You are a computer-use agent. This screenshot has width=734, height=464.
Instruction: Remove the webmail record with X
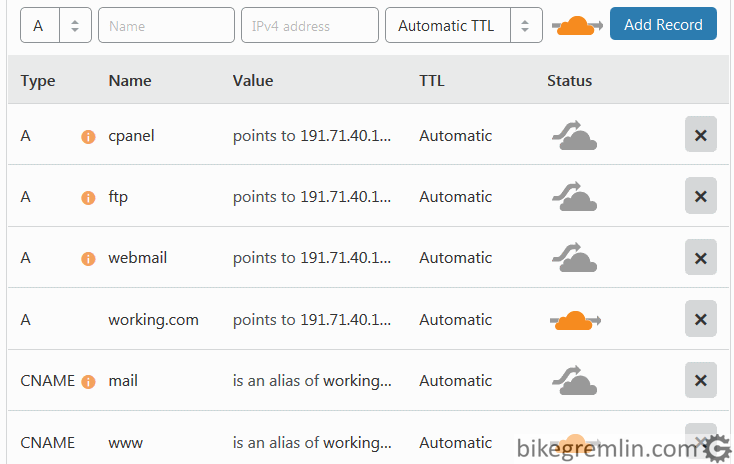(x=701, y=258)
